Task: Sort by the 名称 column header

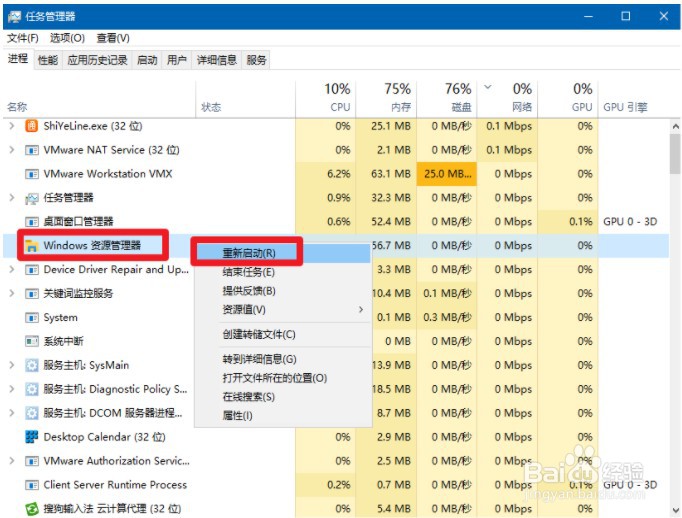Action: 99,98
